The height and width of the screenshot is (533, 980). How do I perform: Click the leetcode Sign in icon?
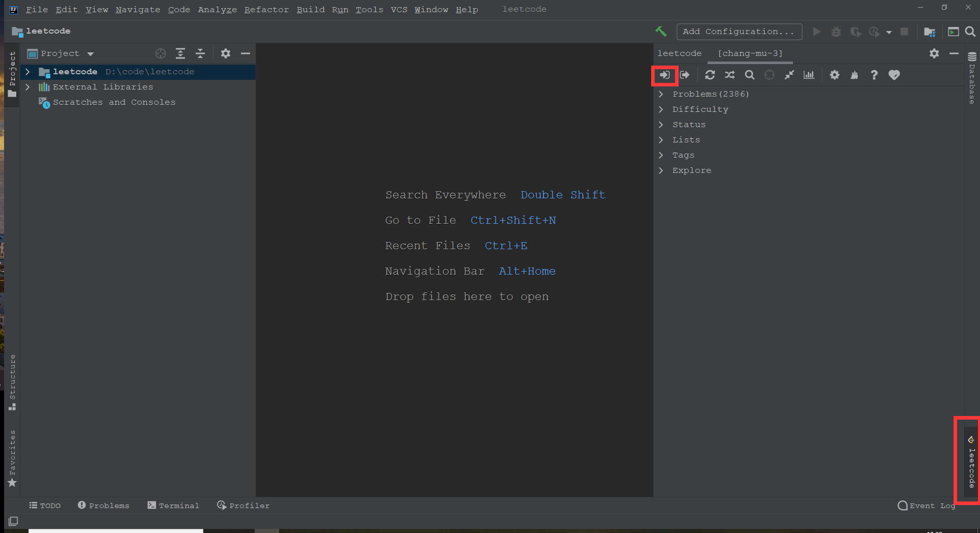coord(665,75)
